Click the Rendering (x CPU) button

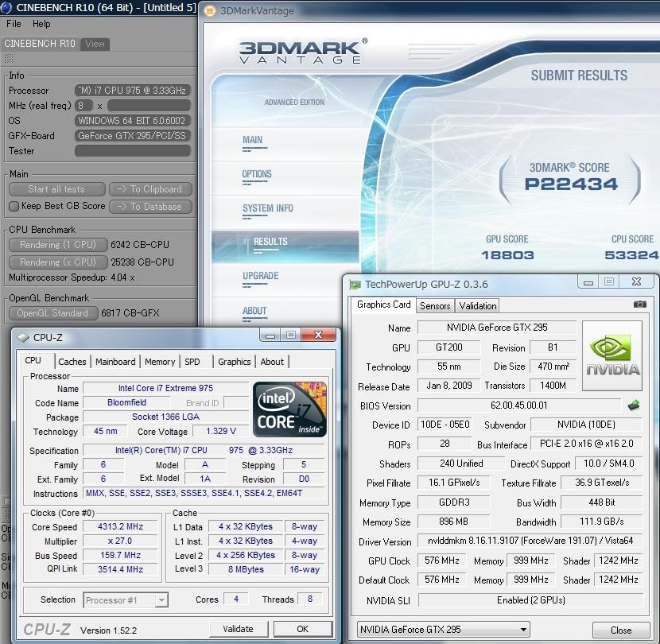57,262
